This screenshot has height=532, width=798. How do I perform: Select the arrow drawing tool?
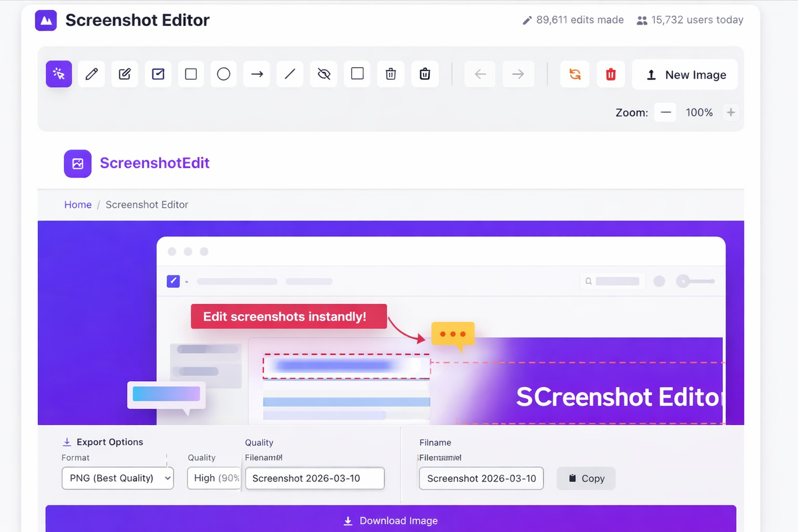257,74
